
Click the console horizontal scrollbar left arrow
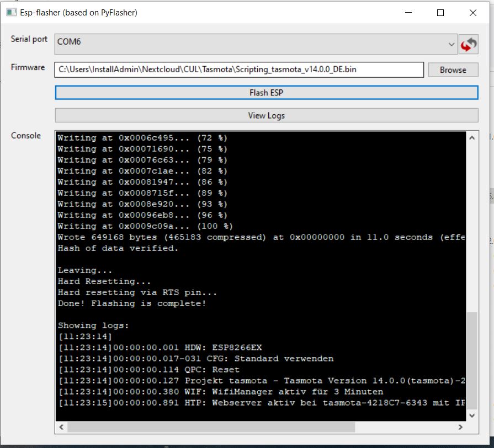61,427
